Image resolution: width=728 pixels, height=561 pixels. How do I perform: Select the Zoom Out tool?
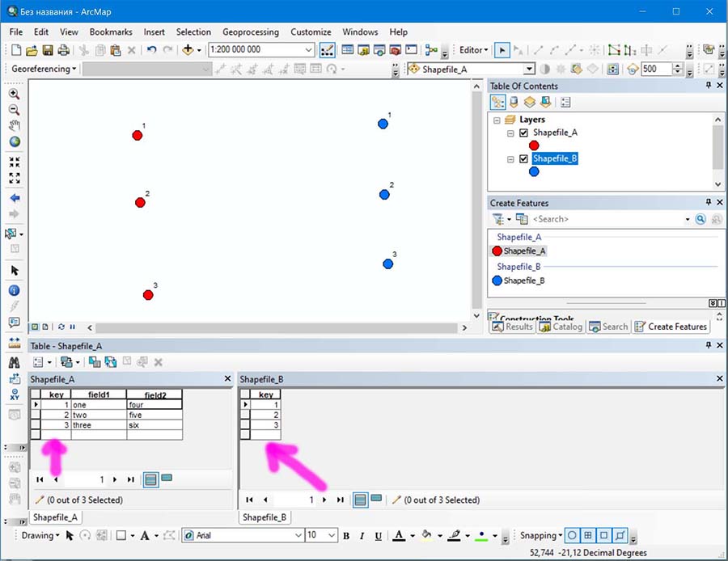[x=15, y=110]
